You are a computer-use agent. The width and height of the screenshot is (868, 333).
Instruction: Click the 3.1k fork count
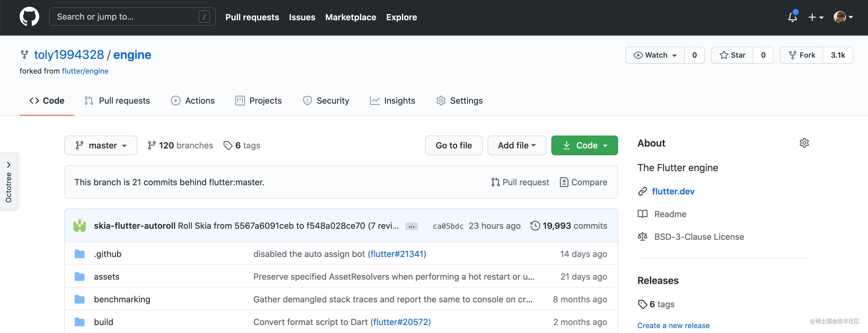click(x=838, y=55)
